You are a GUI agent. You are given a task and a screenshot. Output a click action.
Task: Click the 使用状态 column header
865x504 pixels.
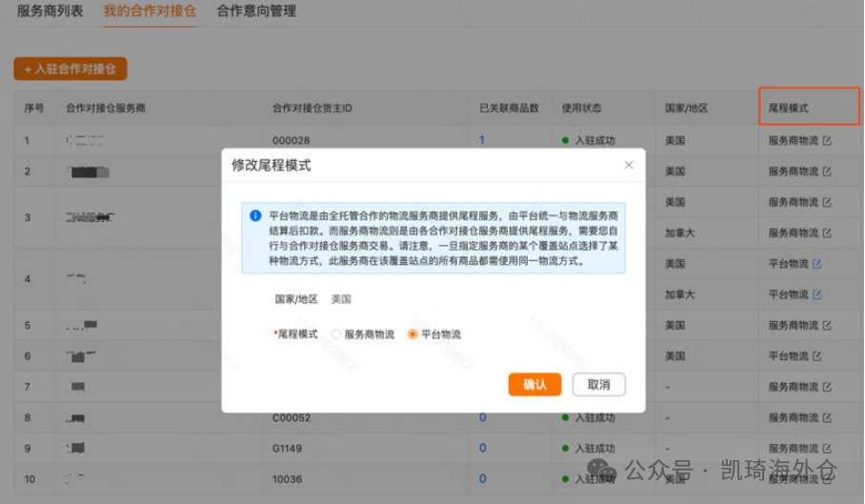[581, 108]
